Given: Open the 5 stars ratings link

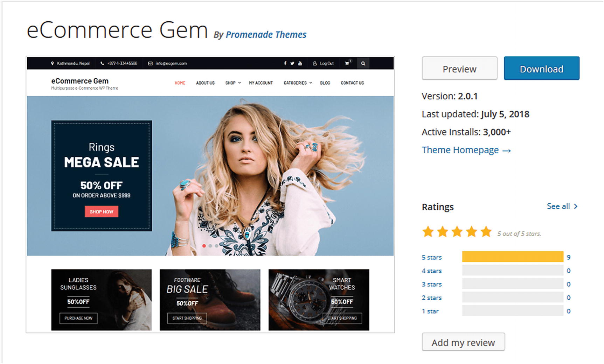Looking at the screenshot, I should click(x=432, y=257).
